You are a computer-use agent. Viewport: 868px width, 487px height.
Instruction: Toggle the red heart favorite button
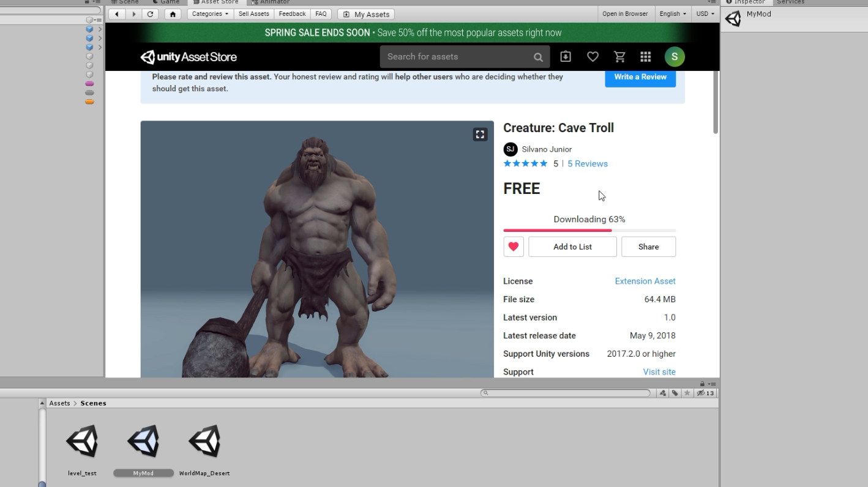(x=514, y=247)
